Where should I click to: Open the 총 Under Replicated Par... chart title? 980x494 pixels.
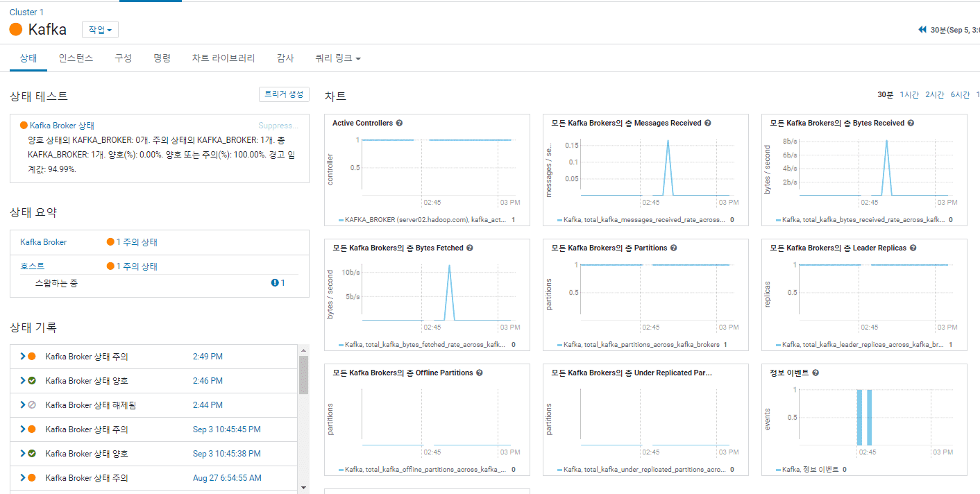[632, 373]
